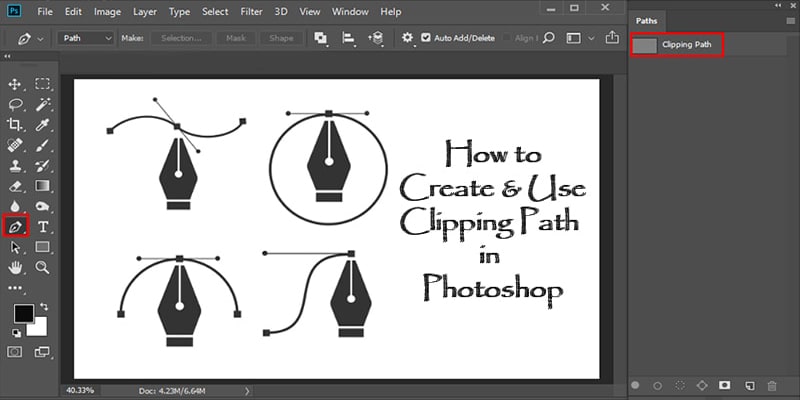Select the Brush tool

(42, 145)
